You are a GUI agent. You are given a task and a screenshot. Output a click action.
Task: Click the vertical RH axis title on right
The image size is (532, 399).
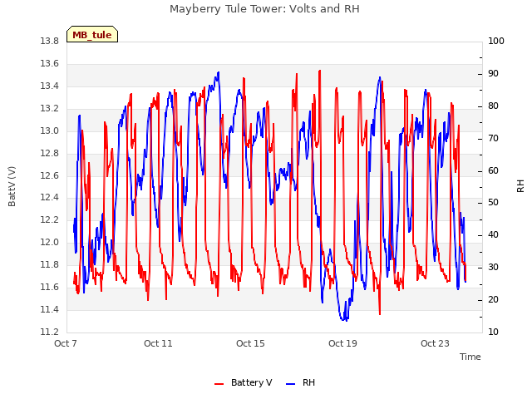click(x=520, y=186)
